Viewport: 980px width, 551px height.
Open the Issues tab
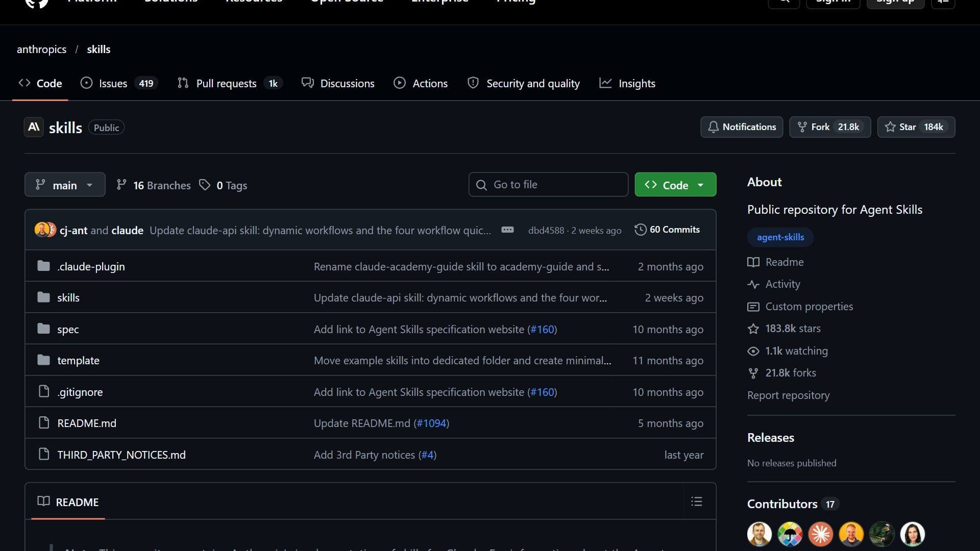[x=119, y=83]
